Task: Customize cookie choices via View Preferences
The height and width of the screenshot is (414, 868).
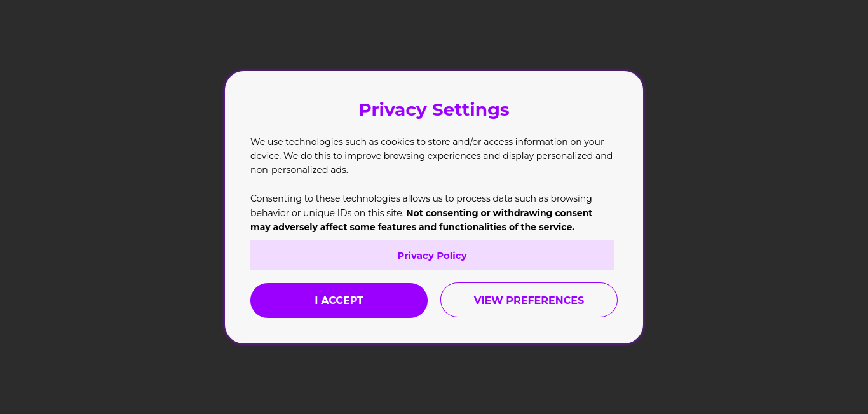Action: (x=529, y=300)
